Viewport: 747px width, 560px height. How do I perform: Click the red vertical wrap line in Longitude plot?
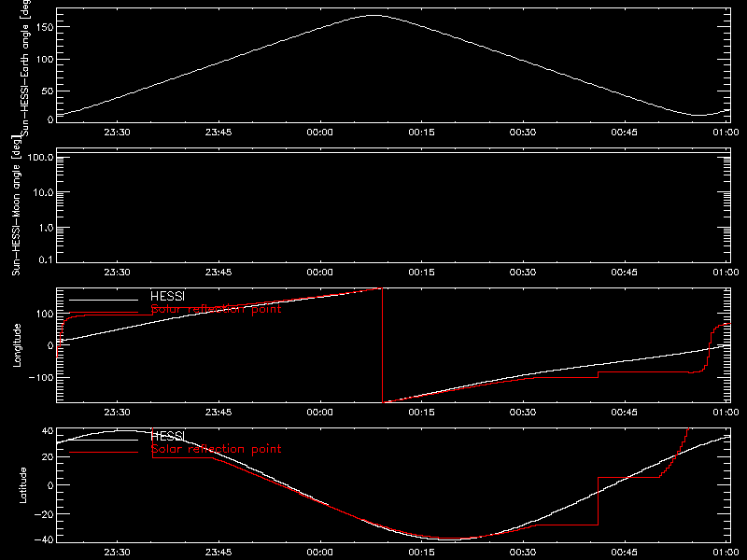[382, 345]
